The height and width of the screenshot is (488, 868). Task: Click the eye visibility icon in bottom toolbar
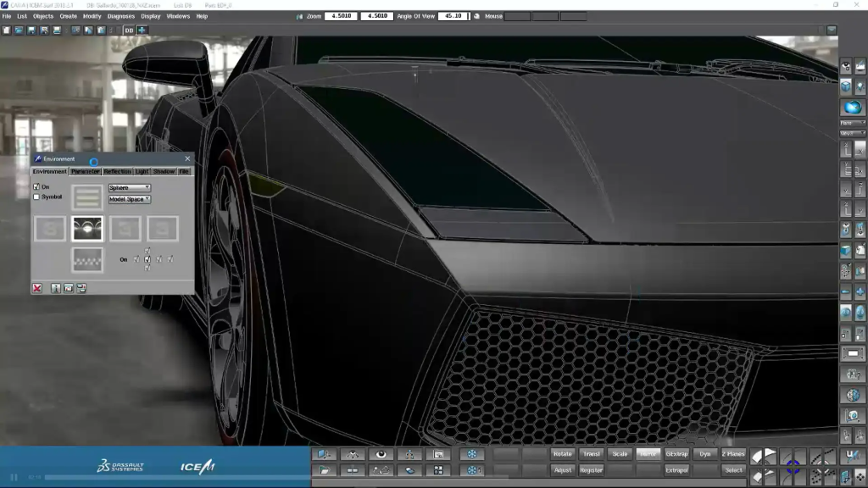[x=381, y=454]
